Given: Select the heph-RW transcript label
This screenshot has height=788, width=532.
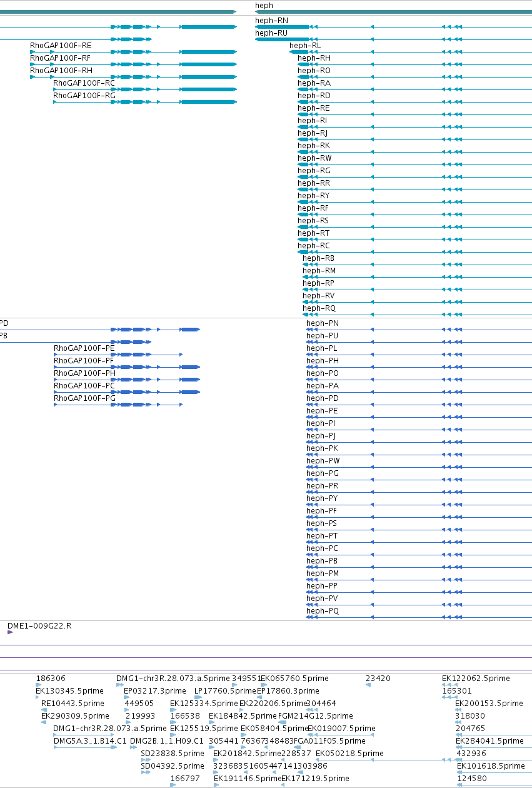Looking at the screenshot, I should (314, 158).
